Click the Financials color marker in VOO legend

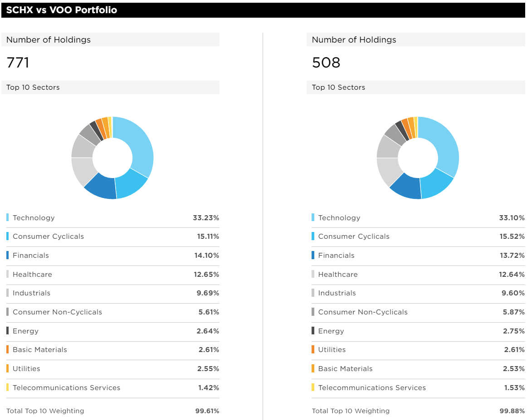(313, 256)
